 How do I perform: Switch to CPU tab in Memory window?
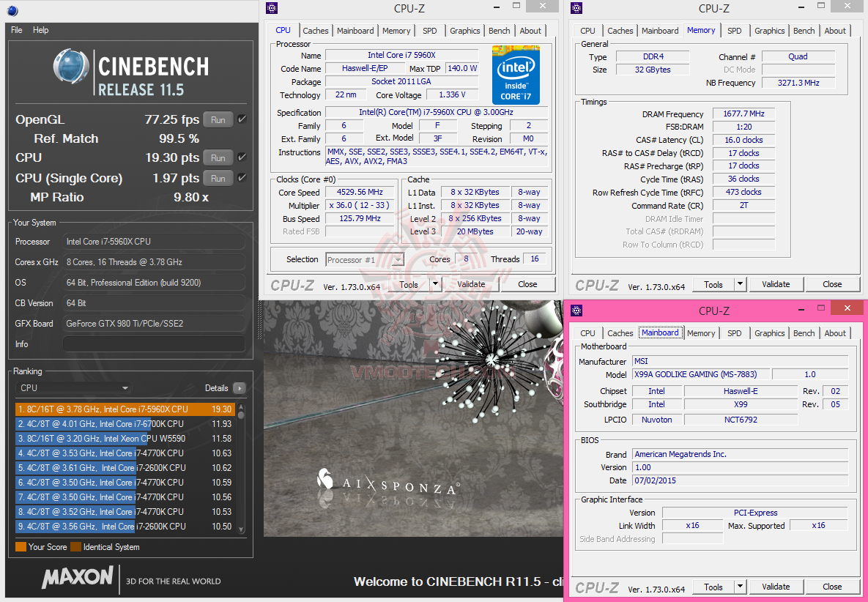pyautogui.click(x=588, y=31)
